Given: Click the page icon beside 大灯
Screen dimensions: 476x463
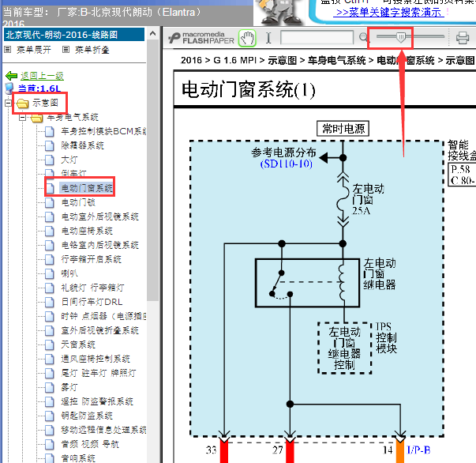Looking at the screenshot, I should [50, 160].
